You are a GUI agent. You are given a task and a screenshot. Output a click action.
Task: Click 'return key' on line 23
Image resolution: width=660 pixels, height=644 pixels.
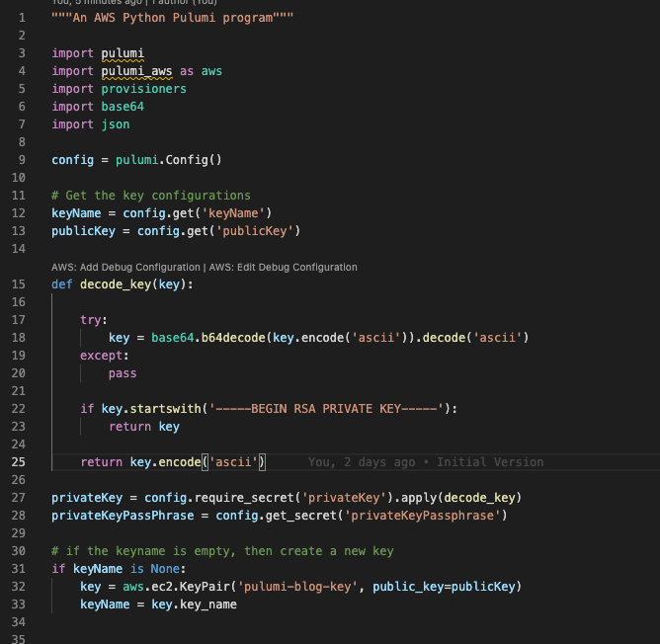coord(144,427)
